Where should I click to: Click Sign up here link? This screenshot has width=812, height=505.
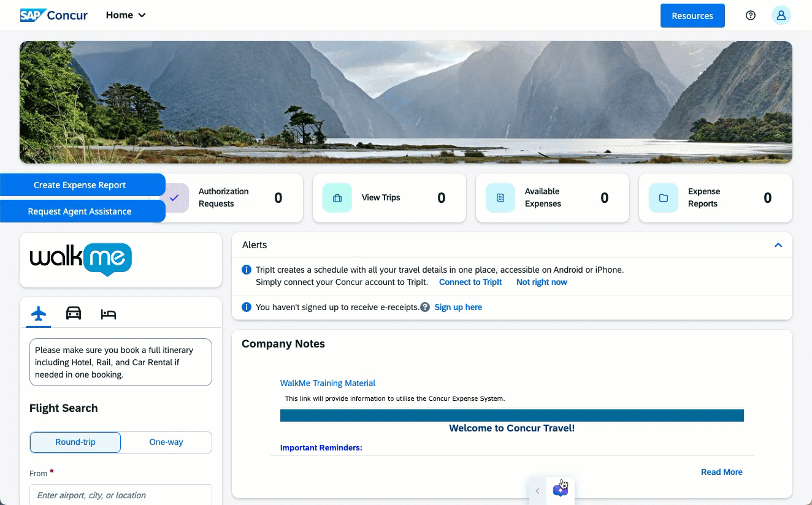(x=458, y=307)
